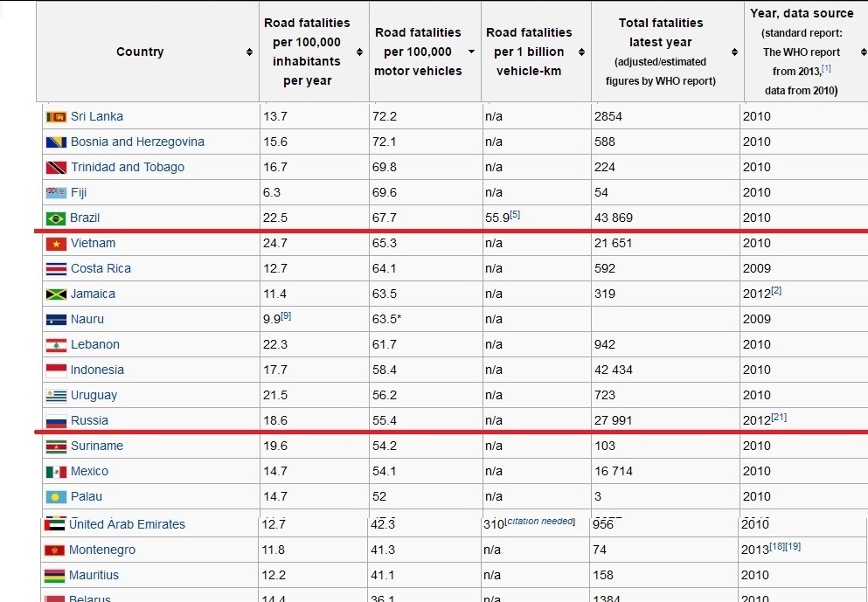Click the Jamaica flag icon

(x=56, y=294)
